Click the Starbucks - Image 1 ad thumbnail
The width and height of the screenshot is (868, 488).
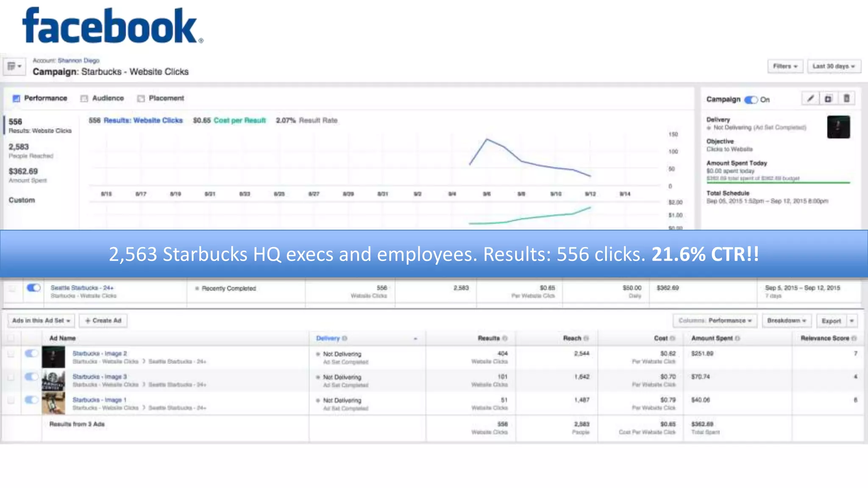[x=53, y=403]
